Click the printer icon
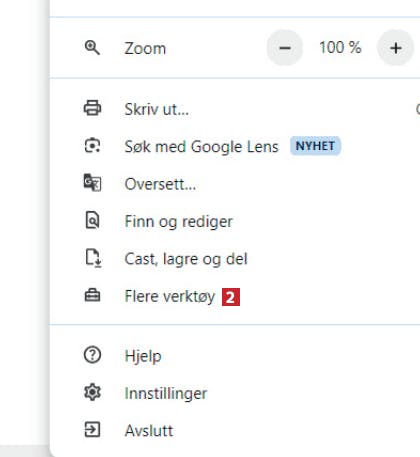 tap(92, 108)
